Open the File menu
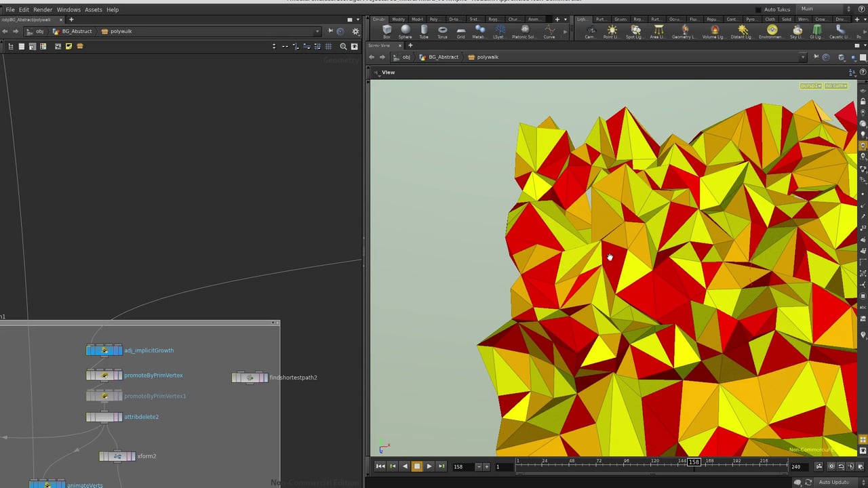 pyautogui.click(x=10, y=9)
